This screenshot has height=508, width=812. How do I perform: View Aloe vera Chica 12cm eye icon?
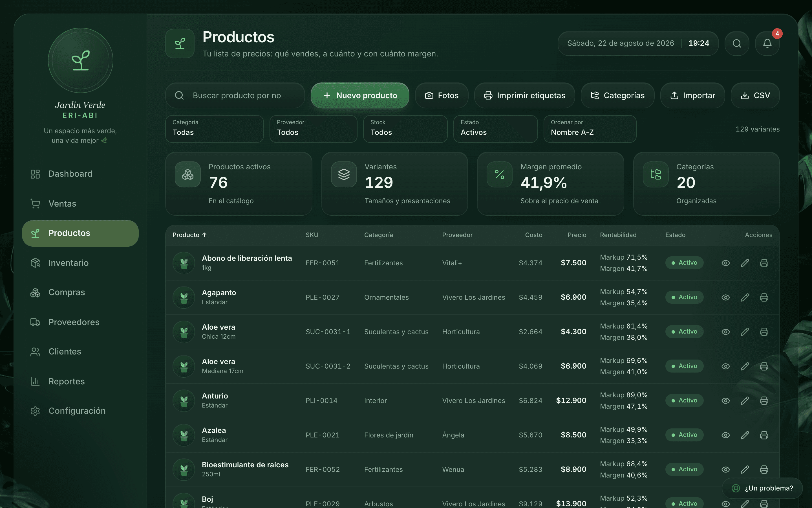[725, 332]
